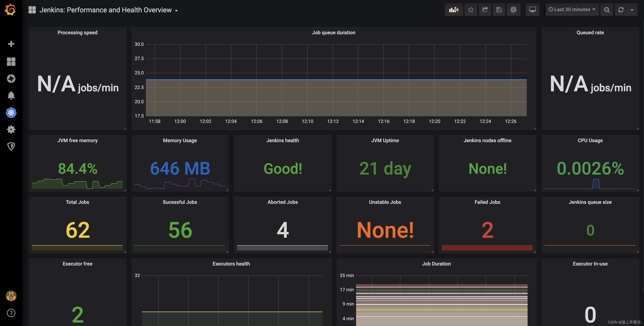This screenshot has height=326, width=644.
Task: Open the Create plus menu in sidebar
Action: click(11, 44)
